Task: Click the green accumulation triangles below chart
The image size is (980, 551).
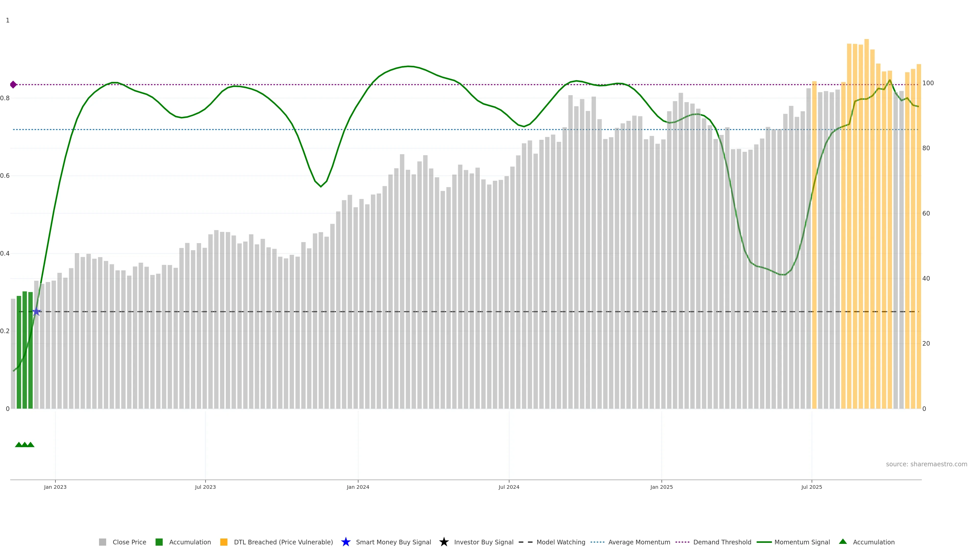Action: coord(25,445)
